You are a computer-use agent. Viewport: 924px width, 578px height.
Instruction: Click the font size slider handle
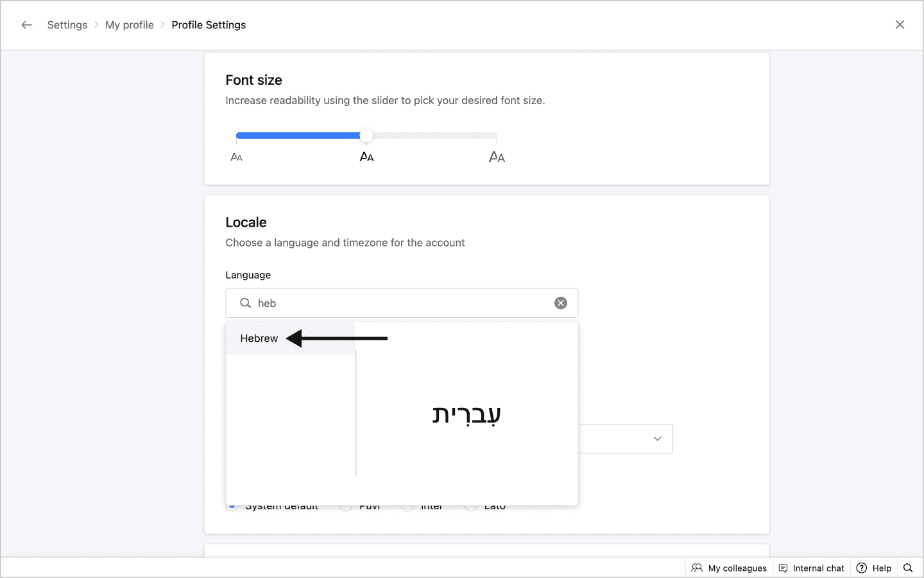click(366, 136)
